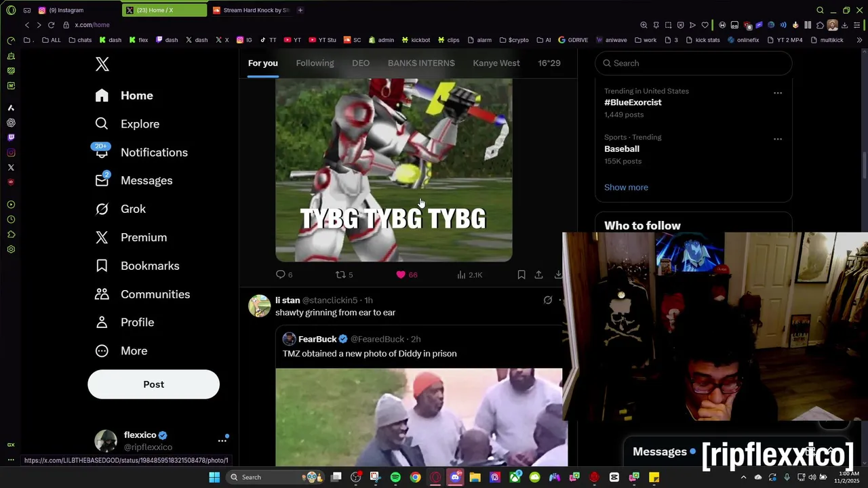Go back in browser history
This screenshot has height=488, width=868.
(x=27, y=25)
